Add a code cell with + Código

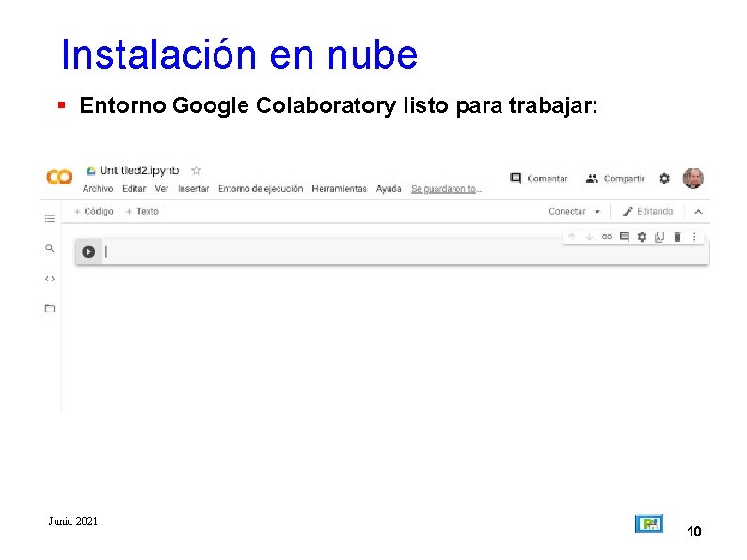point(94,211)
